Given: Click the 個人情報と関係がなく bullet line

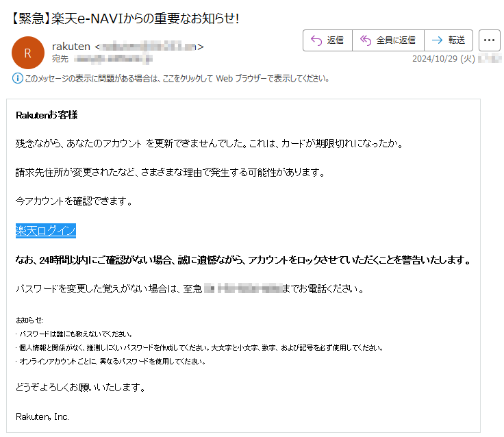Looking at the screenshot, I should (x=199, y=347).
